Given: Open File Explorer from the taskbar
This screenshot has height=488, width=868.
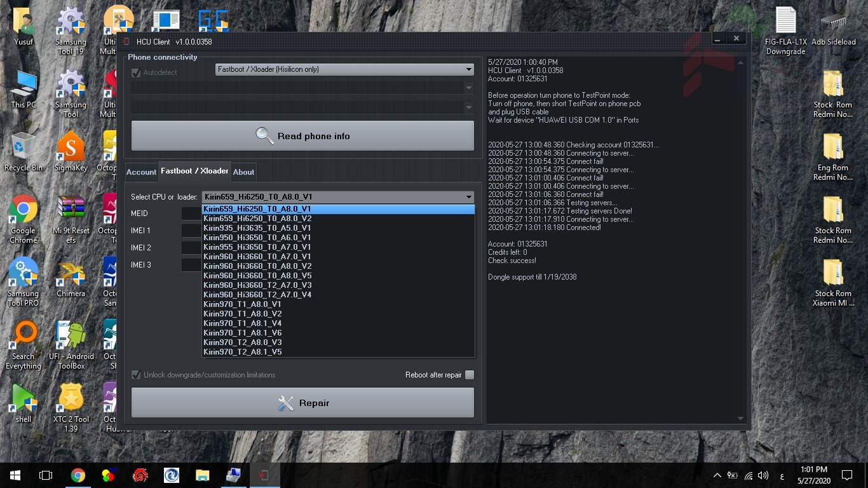Looking at the screenshot, I should coord(202,475).
